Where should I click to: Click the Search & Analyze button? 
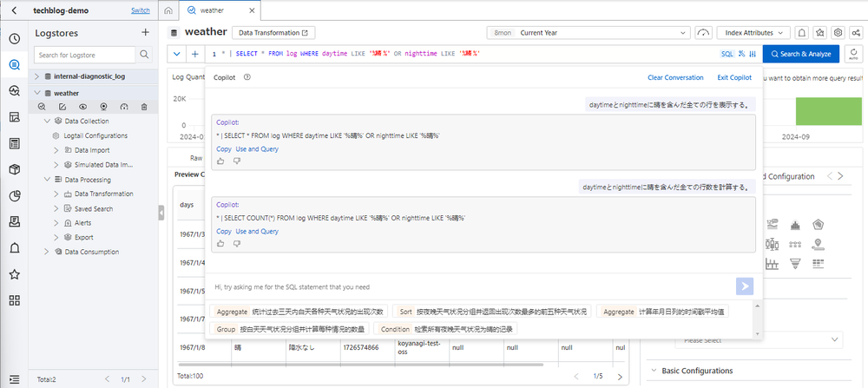[801, 54]
